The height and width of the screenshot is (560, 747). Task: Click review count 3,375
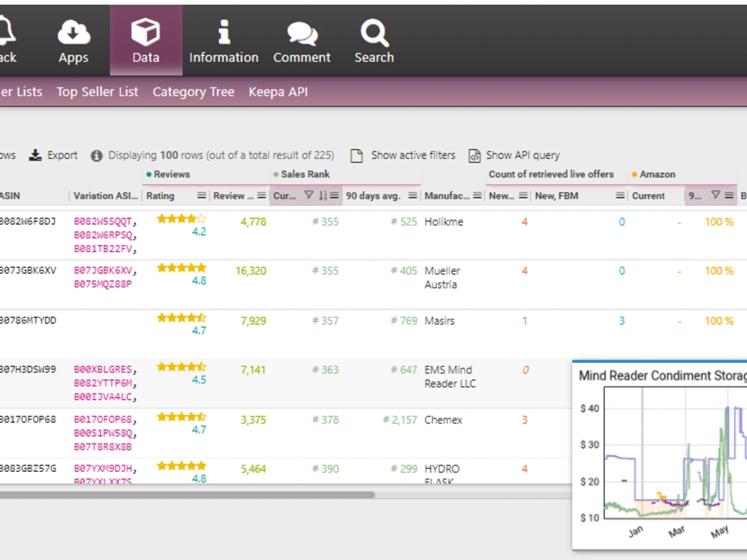(253, 420)
